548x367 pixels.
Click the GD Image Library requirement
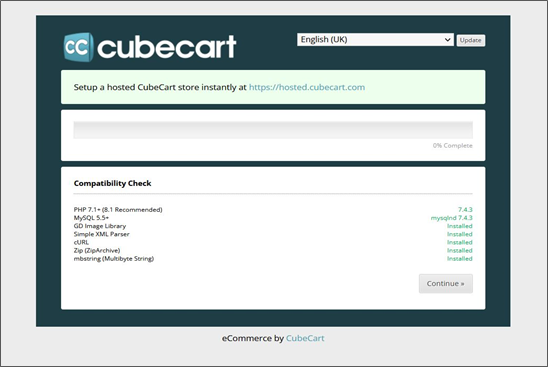click(x=100, y=226)
